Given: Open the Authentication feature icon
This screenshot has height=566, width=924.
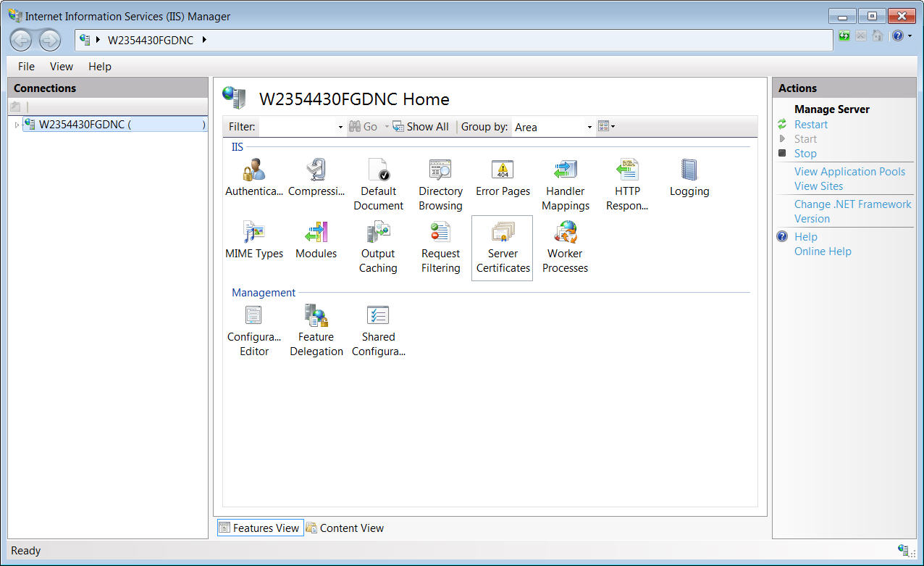Looking at the screenshot, I should pyautogui.click(x=253, y=171).
